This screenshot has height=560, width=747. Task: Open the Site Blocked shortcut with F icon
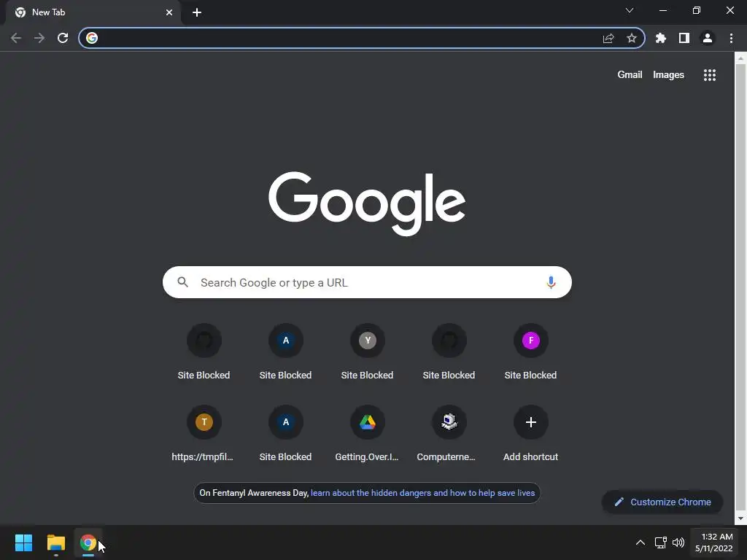pos(531,352)
